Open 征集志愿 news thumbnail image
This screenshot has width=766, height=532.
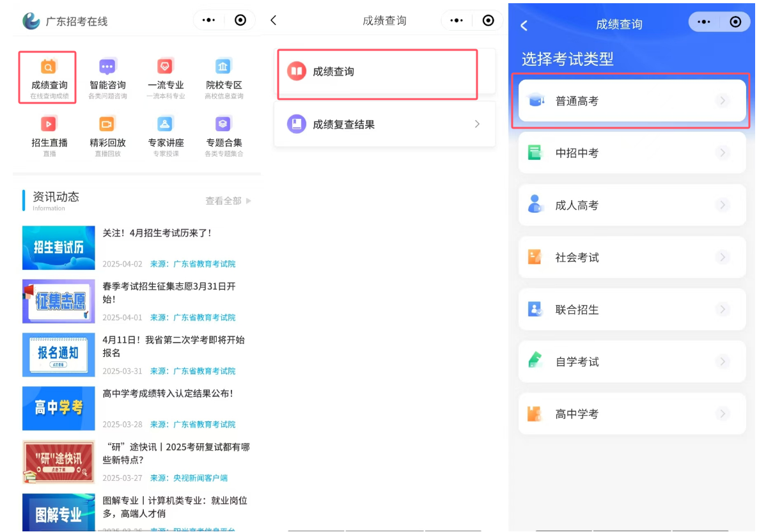click(x=58, y=301)
